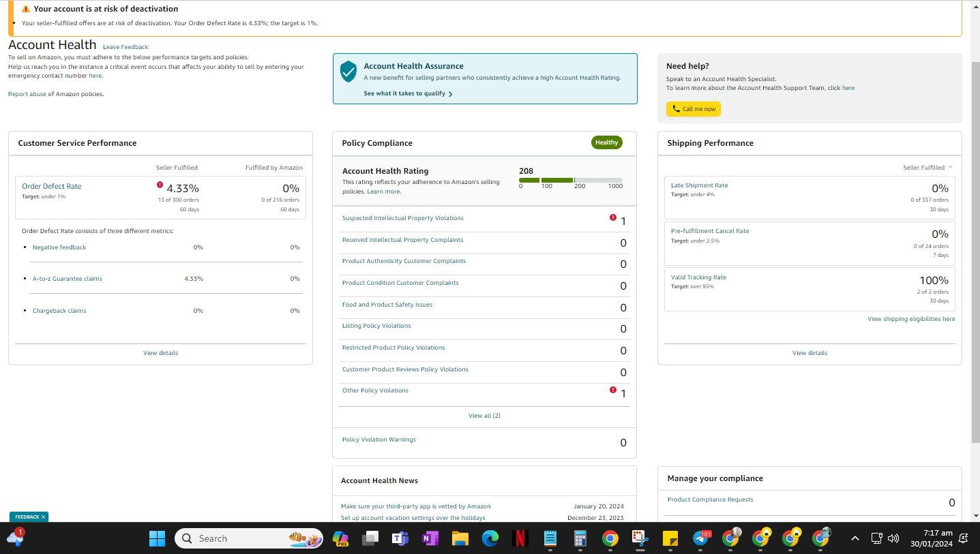Open the Seller Fulfilled dropdown in Shipping Performance
This screenshot has width=980, height=554.
(927, 168)
